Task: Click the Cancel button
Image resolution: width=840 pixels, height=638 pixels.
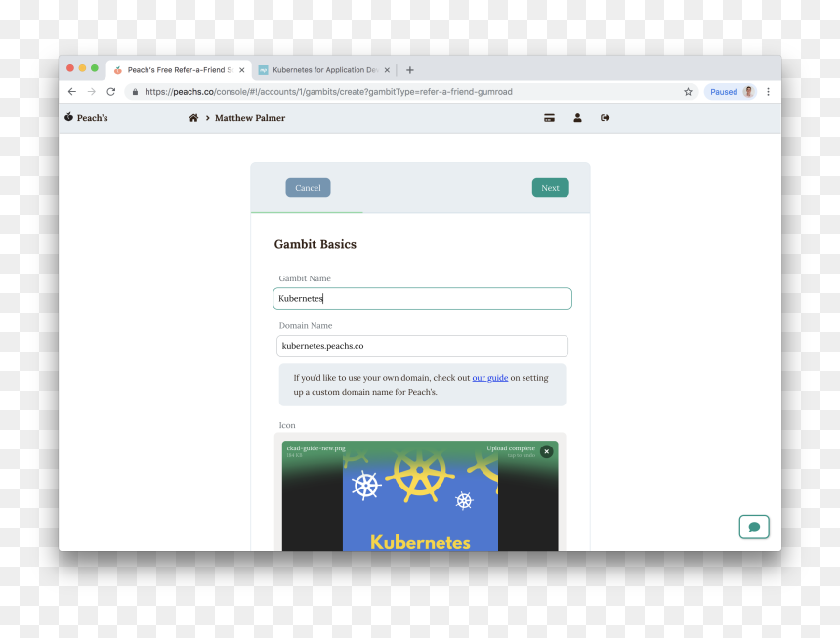Action: point(308,188)
